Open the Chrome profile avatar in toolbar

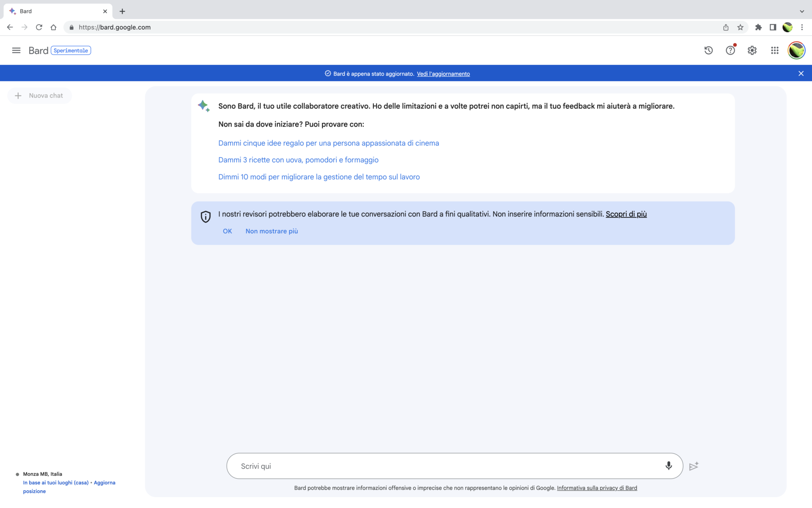coord(787,27)
